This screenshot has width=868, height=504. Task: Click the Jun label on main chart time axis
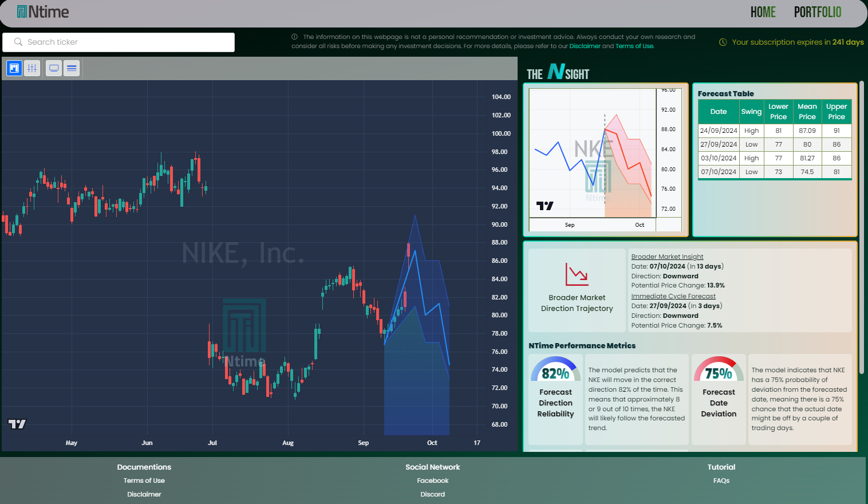point(147,443)
